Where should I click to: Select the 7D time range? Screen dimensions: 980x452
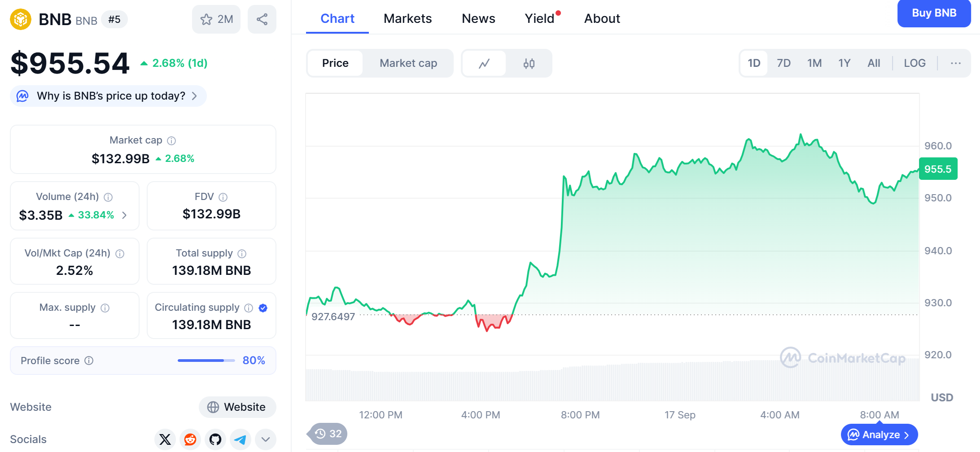point(783,63)
